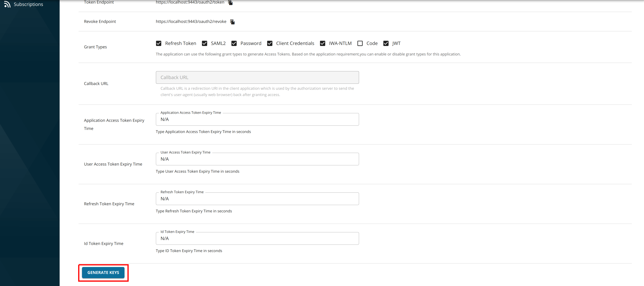The width and height of the screenshot is (644, 286).
Task: Uncheck the JWT grant type
Action: (x=386, y=43)
